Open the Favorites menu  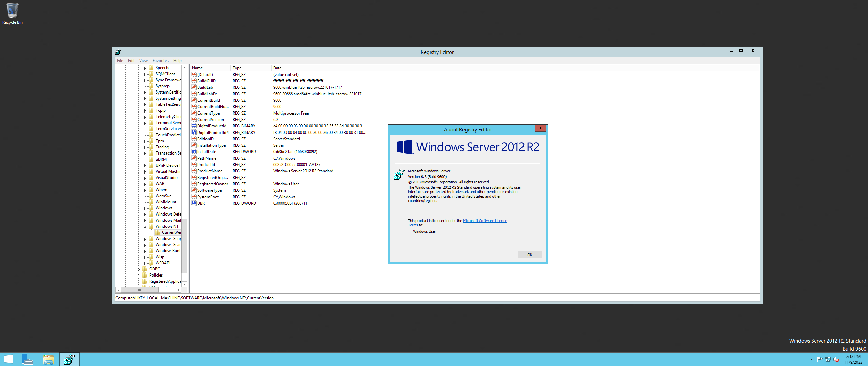click(x=160, y=60)
